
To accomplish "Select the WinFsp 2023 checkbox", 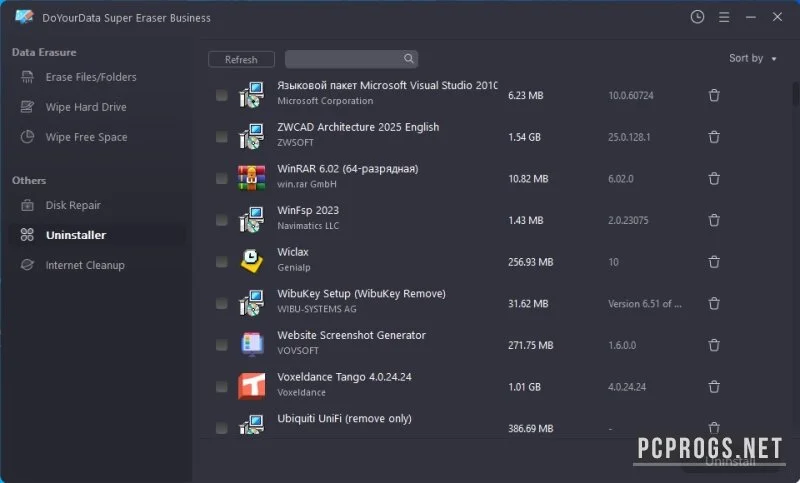I will coord(221,220).
